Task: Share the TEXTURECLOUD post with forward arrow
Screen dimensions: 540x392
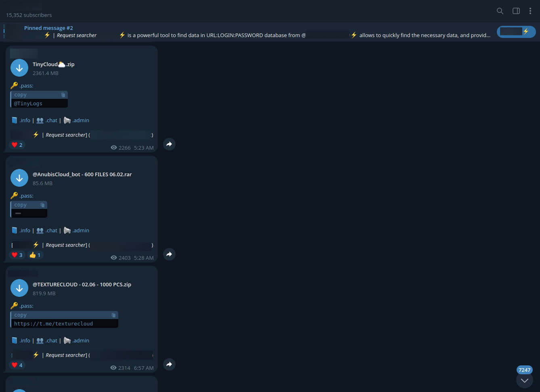Action: [169, 364]
